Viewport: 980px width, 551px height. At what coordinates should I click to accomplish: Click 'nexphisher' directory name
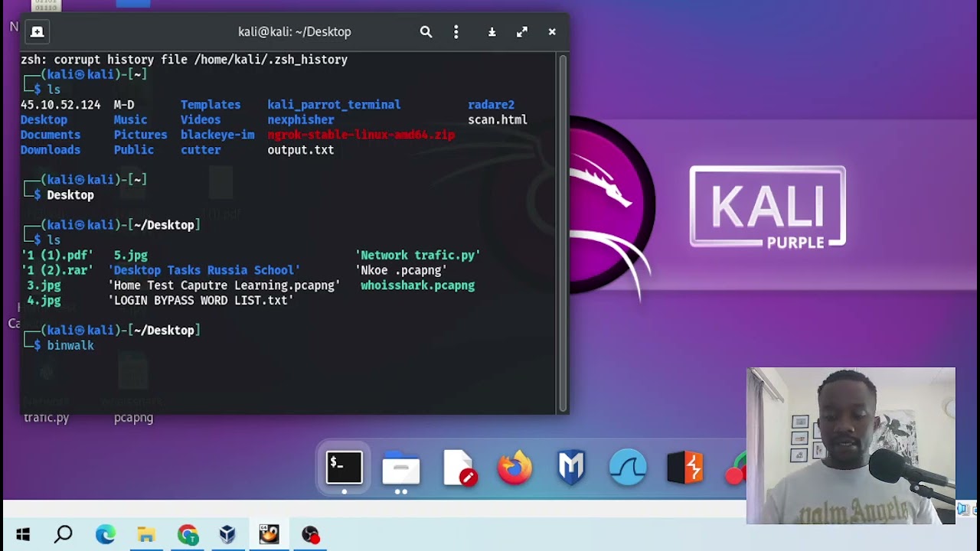(301, 120)
